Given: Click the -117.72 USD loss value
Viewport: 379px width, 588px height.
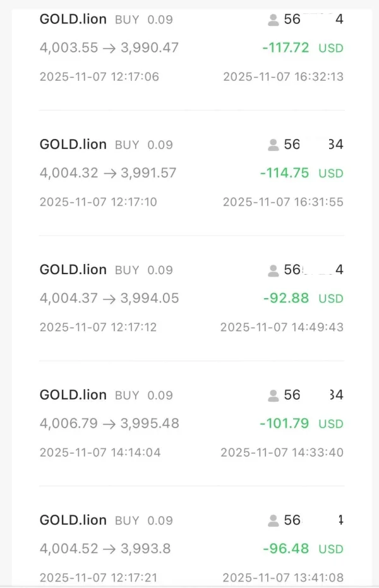Looking at the screenshot, I should pyautogui.click(x=286, y=47).
